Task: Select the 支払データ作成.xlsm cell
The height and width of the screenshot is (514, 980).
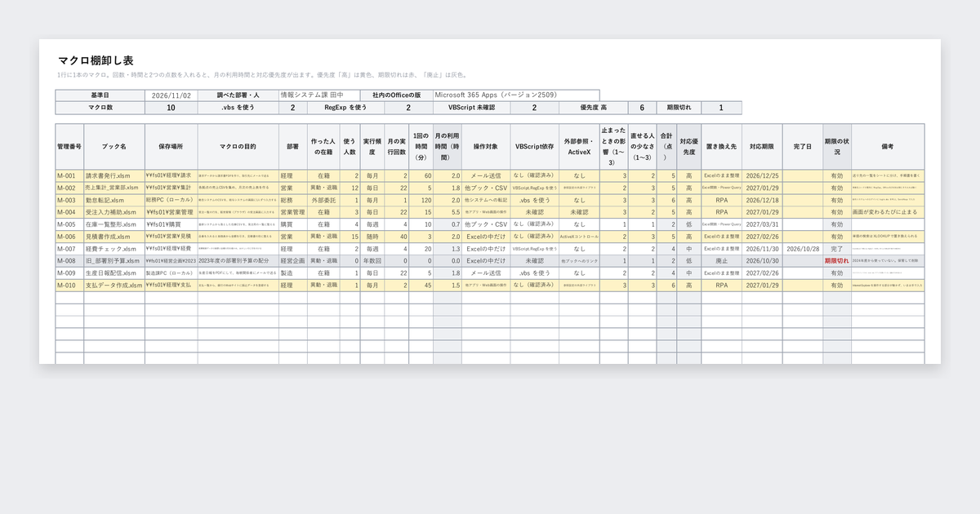Action: (114, 286)
